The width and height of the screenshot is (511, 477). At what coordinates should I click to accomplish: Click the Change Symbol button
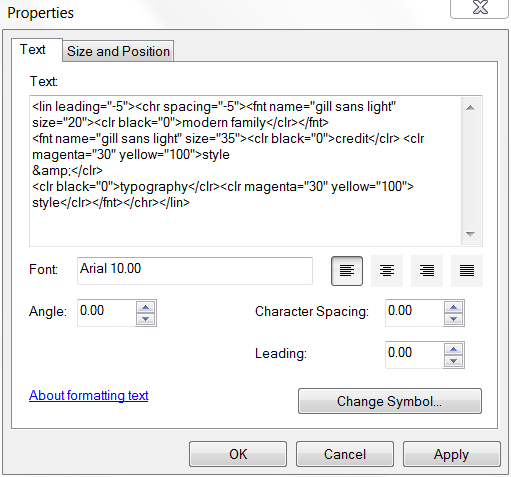[390, 401]
